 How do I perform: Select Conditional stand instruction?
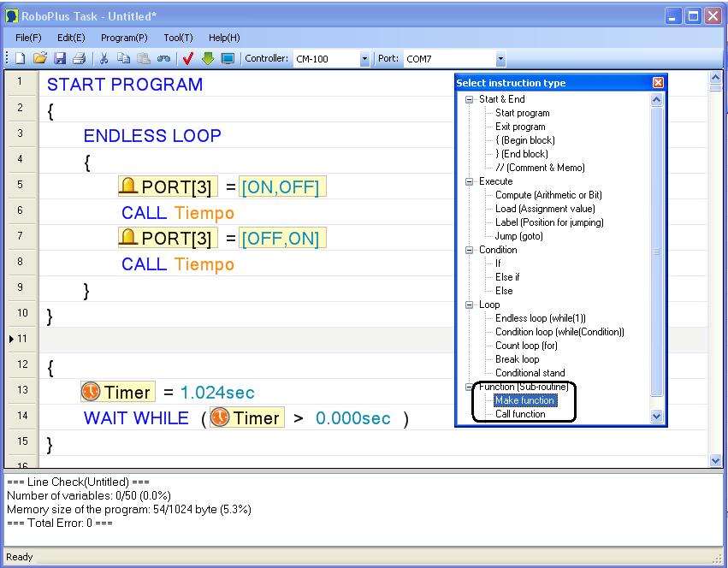530,373
